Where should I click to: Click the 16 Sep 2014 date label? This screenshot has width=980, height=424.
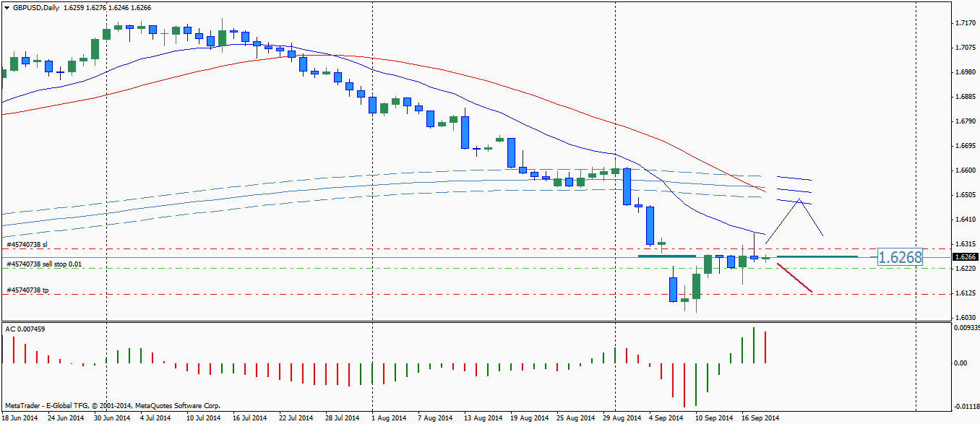pyautogui.click(x=760, y=418)
